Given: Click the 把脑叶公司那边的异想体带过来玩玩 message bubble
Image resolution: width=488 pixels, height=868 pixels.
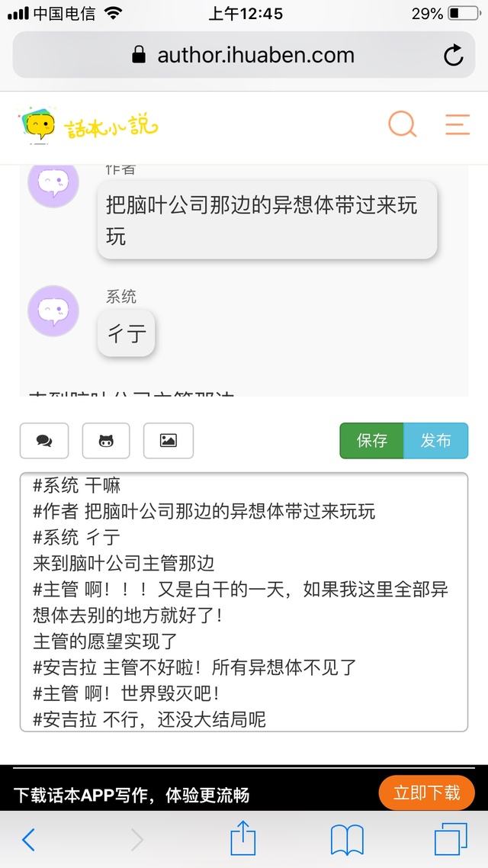Looking at the screenshot, I should pyautogui.click(x=267, y=220).
